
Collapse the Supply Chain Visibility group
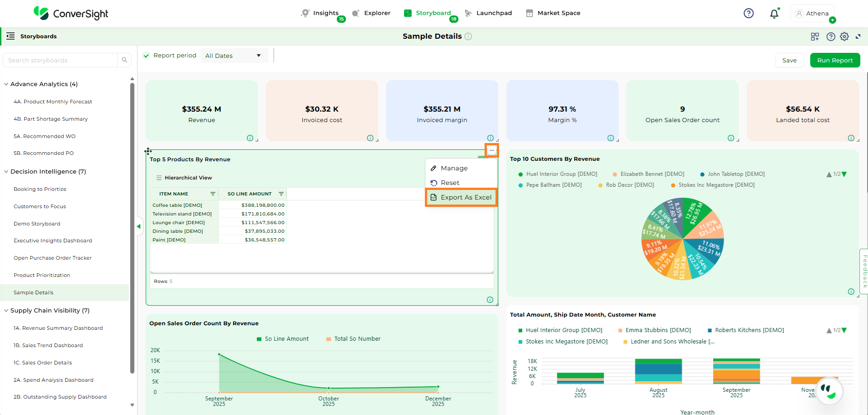click(x=6, y=311)
